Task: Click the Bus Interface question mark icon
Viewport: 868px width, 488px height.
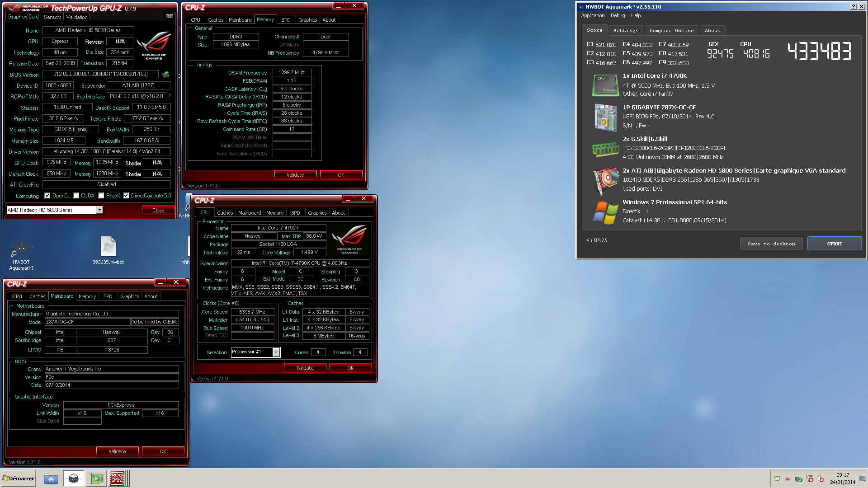Action: point(170,96)
